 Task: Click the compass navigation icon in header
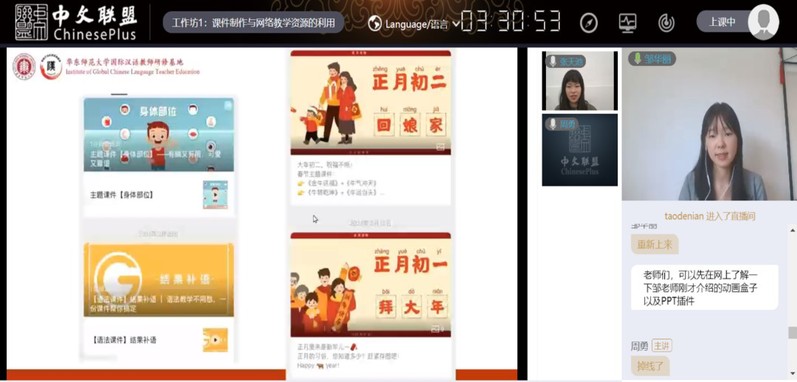589,23
